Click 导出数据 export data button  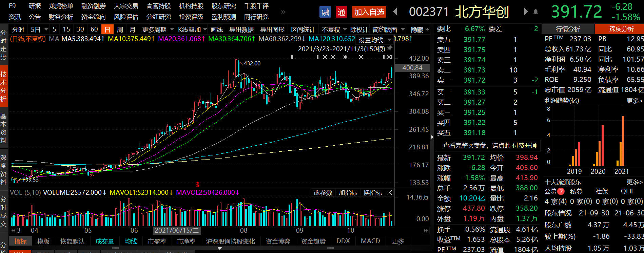tap(241, 29)
